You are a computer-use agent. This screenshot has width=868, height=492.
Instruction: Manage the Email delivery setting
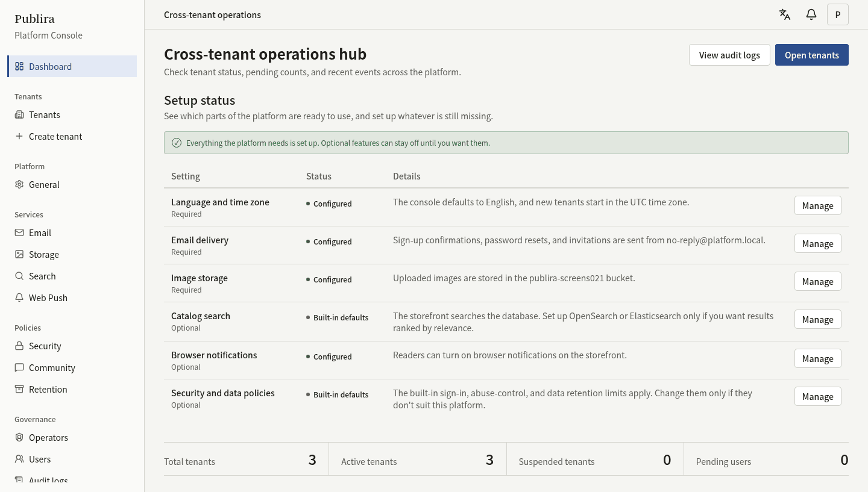(817, 243)
